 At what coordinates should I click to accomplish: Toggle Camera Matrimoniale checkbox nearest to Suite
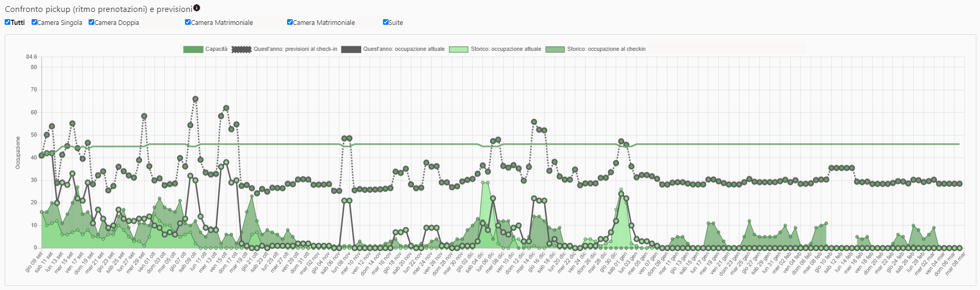click(290, 22)
